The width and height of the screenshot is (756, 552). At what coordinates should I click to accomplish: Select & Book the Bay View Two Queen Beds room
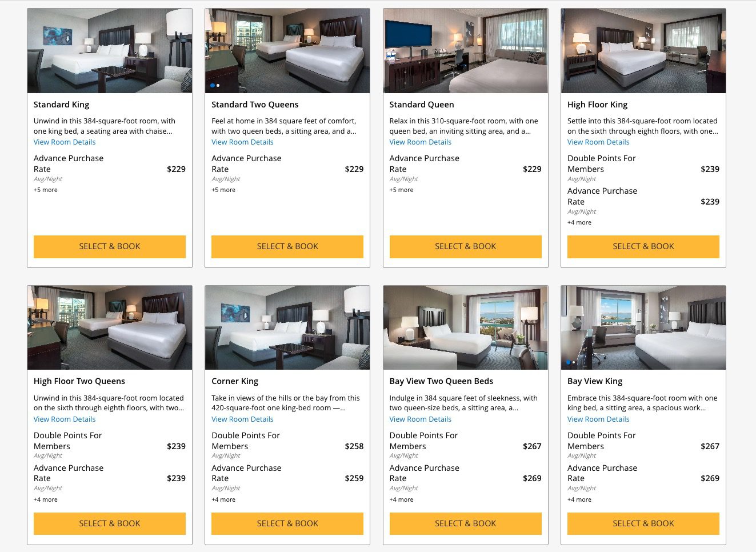coord(465,523)
